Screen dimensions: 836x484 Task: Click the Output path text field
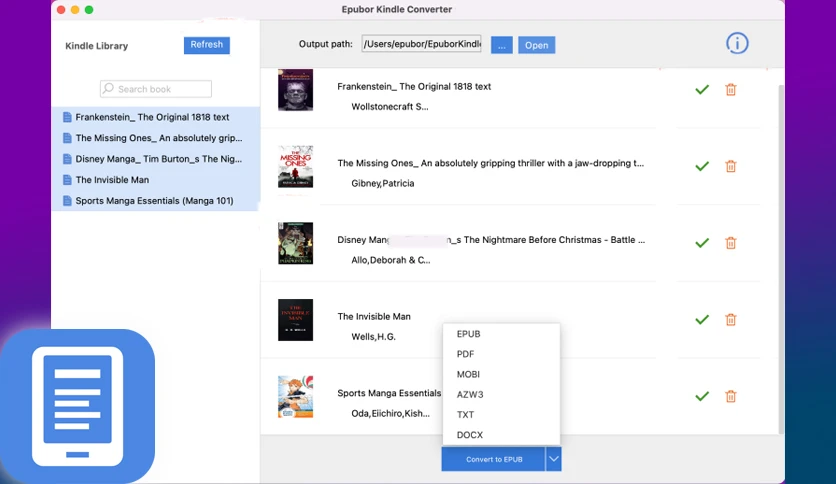point(421,44)
